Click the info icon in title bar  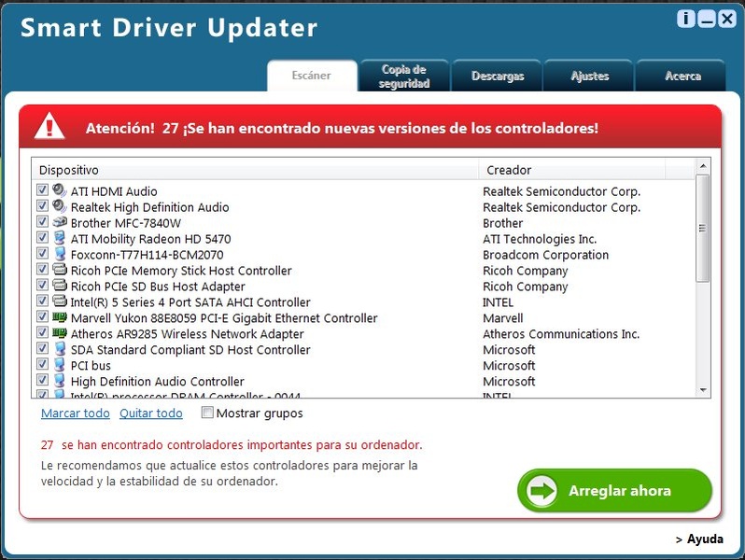point(685,19)
